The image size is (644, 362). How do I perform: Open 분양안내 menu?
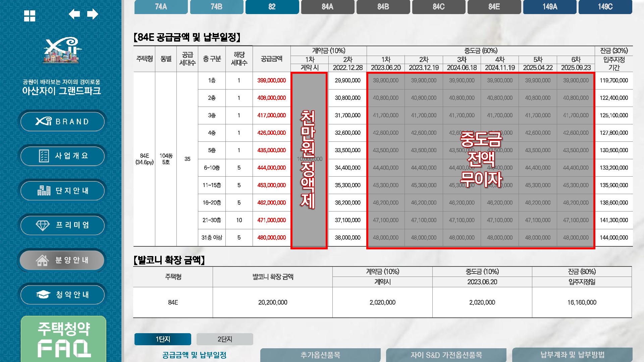coord(62,260)
